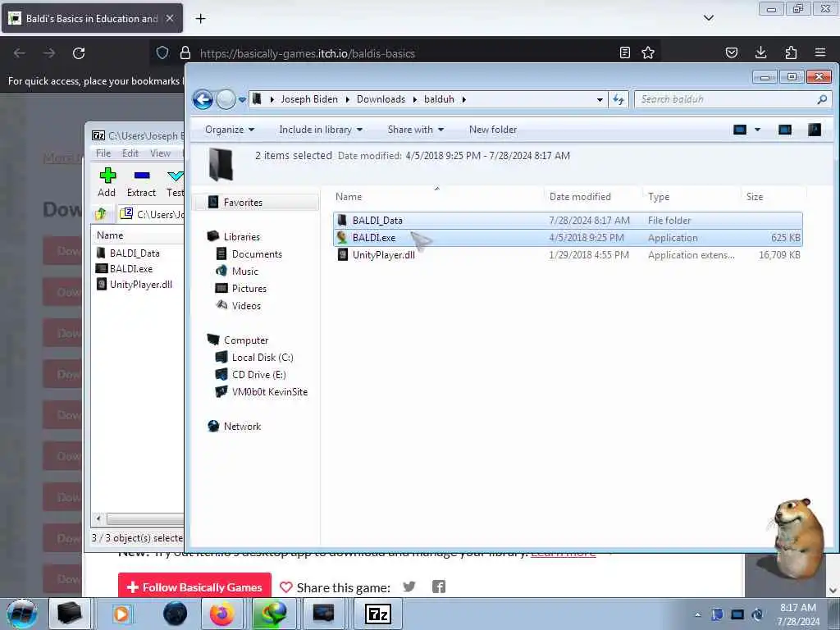Click 7-Zip Extract button
The width and height of the screenshot is (840, 630).
tap(141, 182)
